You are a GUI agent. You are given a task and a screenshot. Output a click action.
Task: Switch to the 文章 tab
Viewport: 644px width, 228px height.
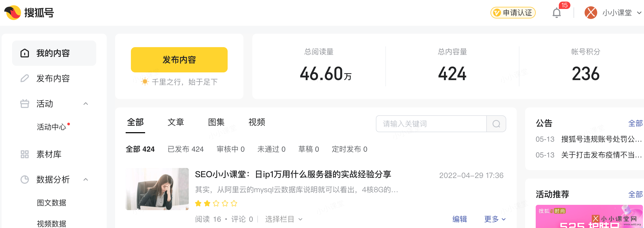click(176, 122)
